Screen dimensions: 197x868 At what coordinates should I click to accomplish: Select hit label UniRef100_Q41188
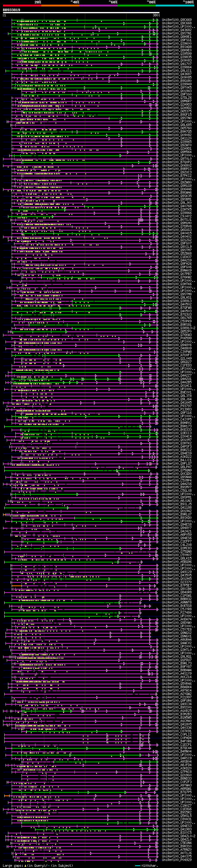[x=177, y=507]
